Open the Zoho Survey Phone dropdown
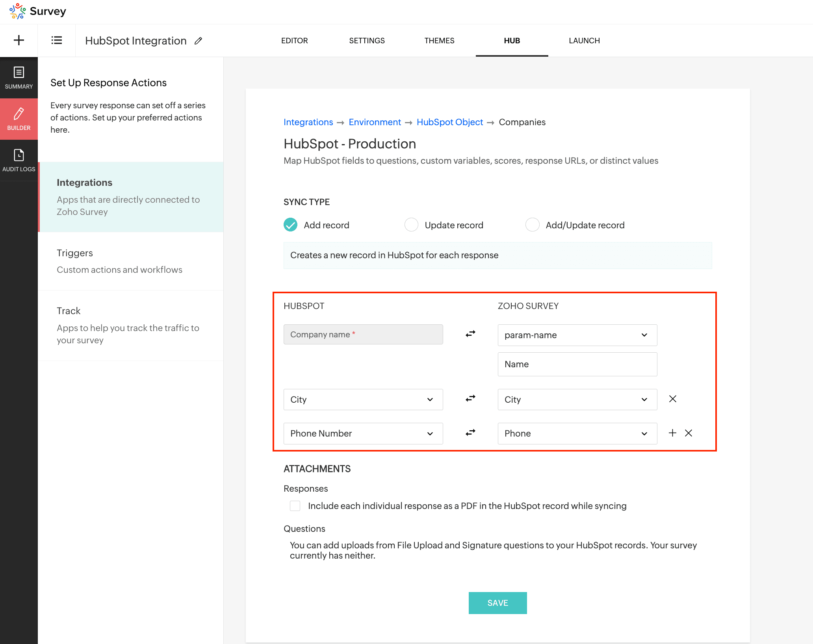This screenshot has width=813, height=644. click(x=577, y=433)
